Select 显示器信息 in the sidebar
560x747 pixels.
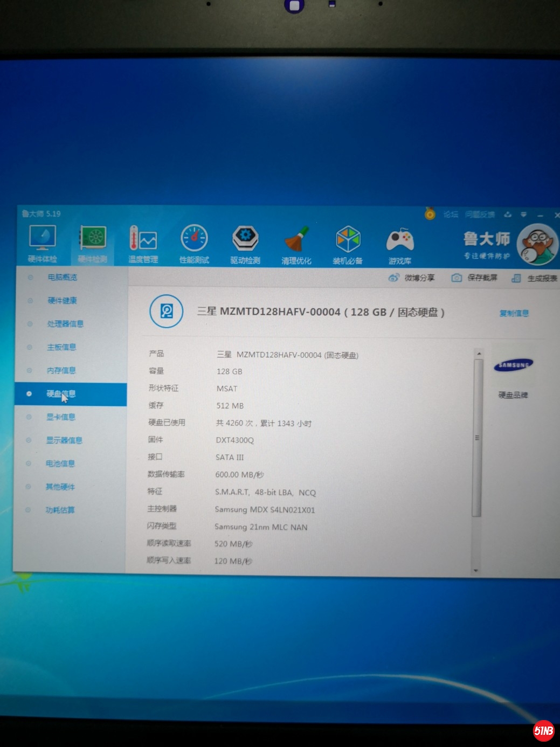coord(64,440)
